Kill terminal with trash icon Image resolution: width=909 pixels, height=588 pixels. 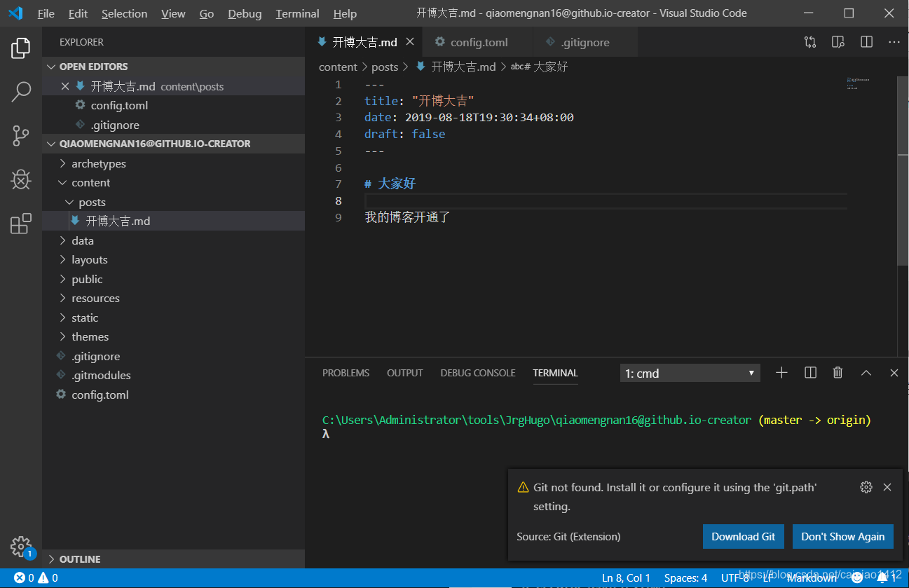(x=838, y=373)
